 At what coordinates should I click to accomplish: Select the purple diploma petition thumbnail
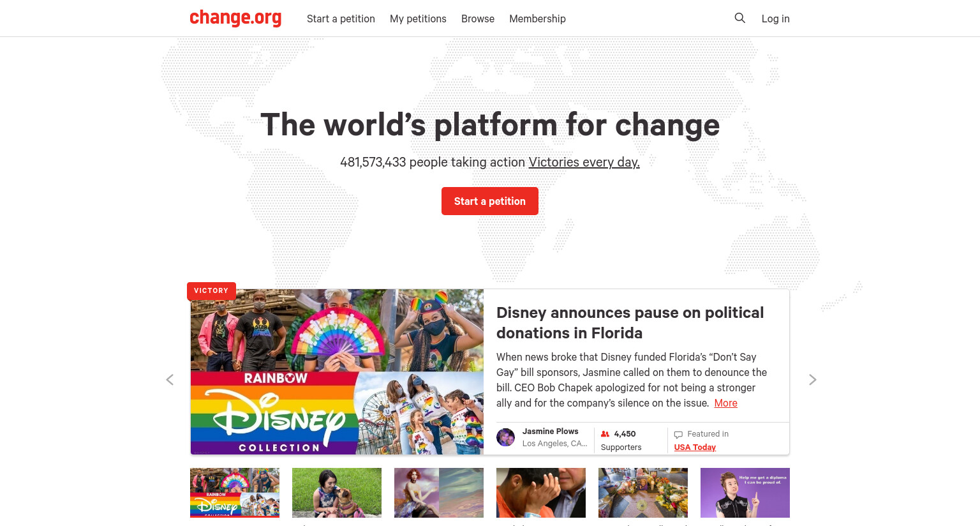pyautogui.click(x=745, y=493)
